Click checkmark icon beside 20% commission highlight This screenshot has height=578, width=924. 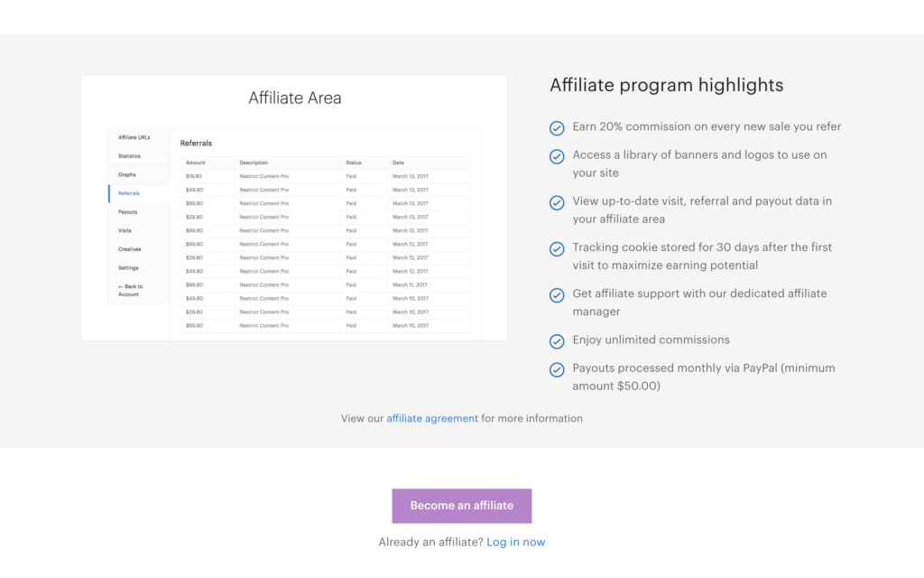[x=557, y=128]
